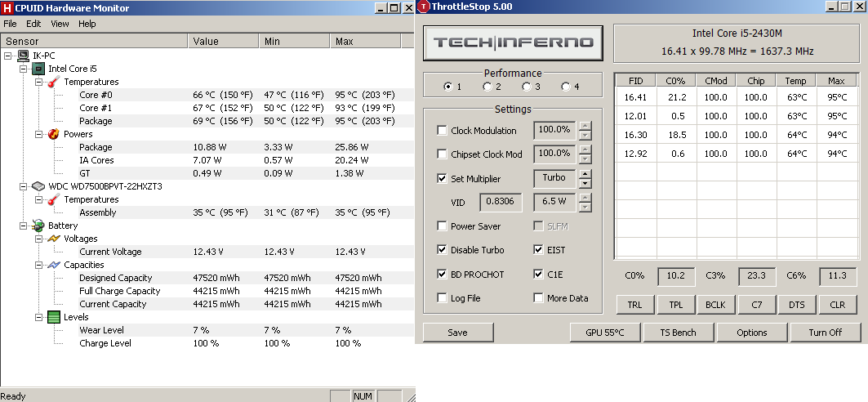Click the thermometer icon under WDC drive

click(54, 199)
